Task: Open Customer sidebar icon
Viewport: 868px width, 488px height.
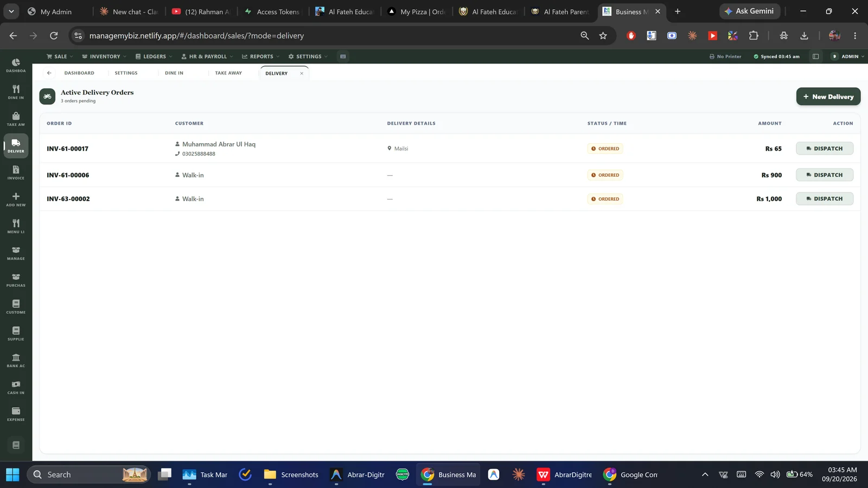Action: coord(16,306)
